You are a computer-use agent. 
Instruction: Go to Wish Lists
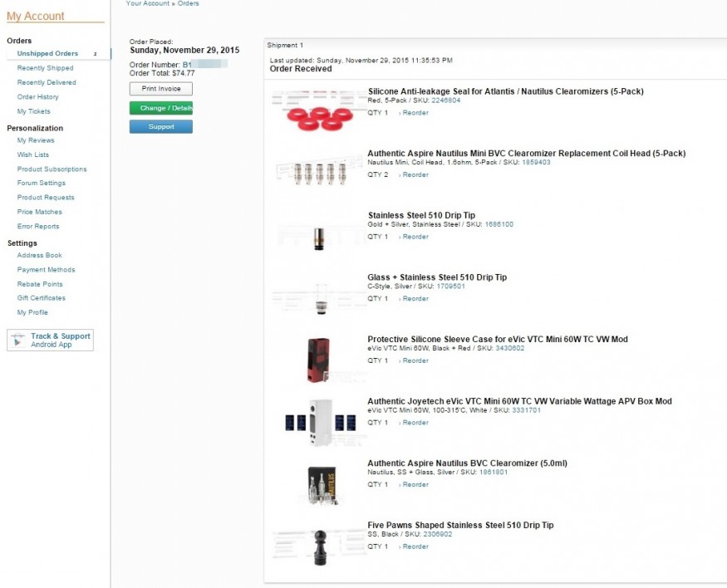33,154
